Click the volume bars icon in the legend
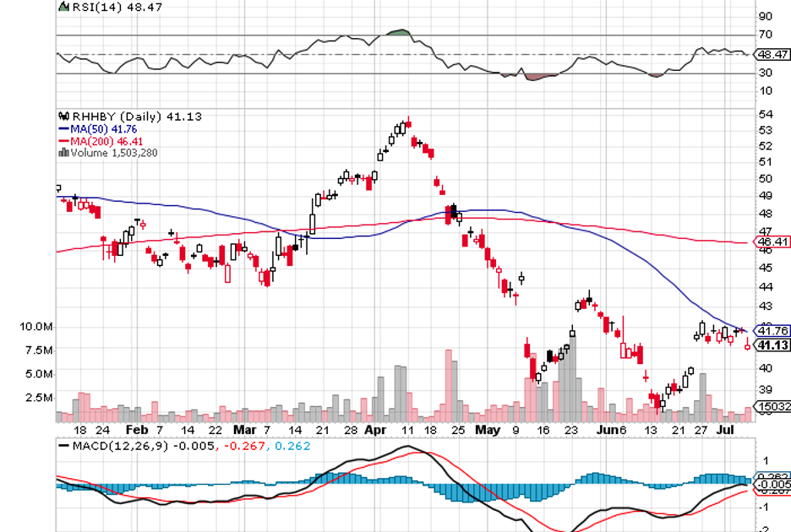 click(x=63, y=153)
